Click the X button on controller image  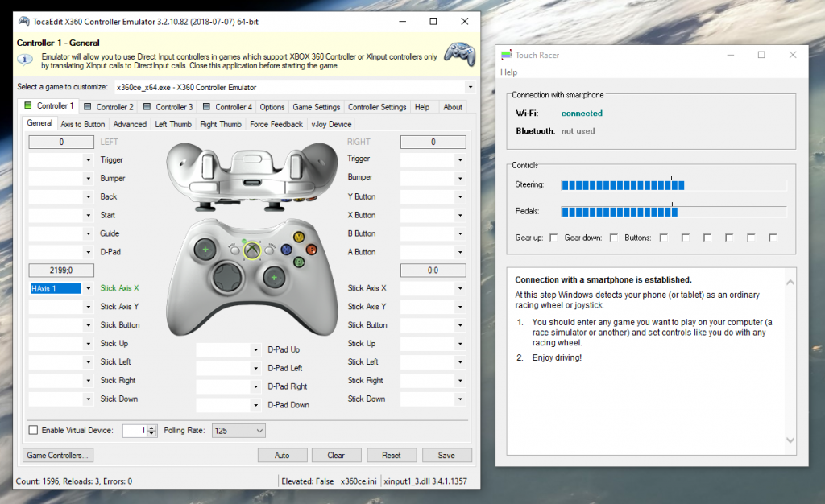coord(286,249)
